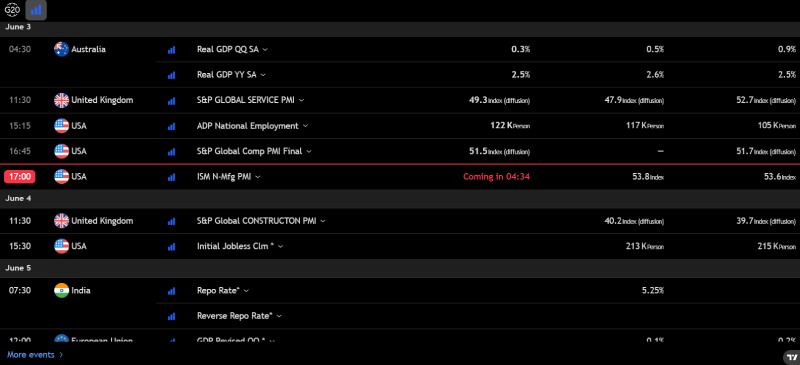Screen dimensions: 800x365
Task: Click United Kingdom flag in Construction PMI row
Action: point(61,221)
